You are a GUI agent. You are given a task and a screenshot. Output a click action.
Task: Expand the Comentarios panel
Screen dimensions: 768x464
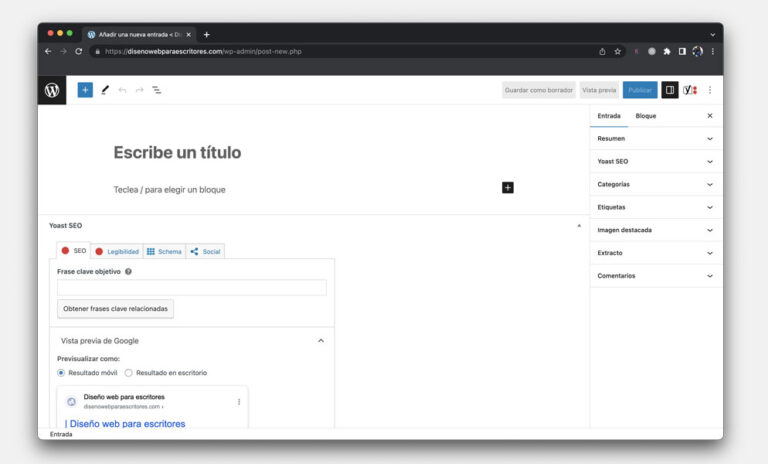[x=656, y=276]
